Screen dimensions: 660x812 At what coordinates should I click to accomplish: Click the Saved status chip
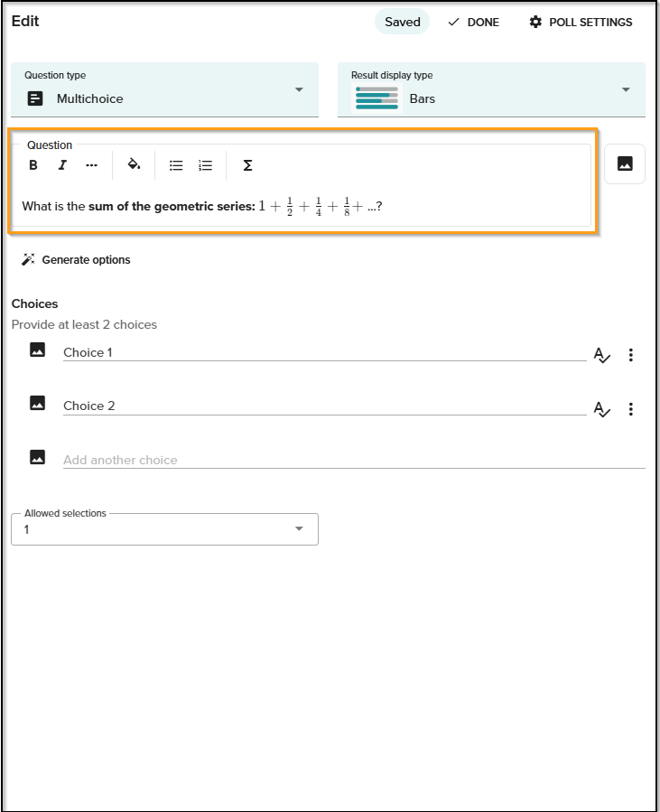pos(402,22)
